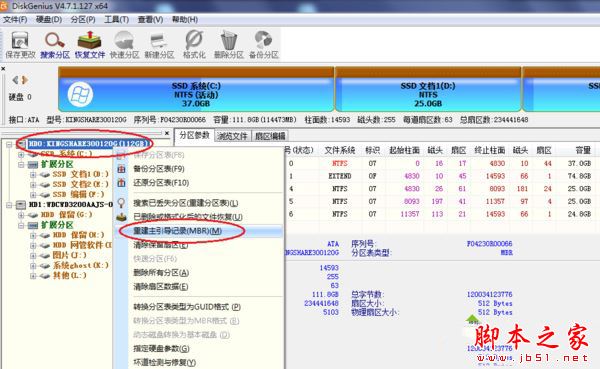Go to previous disk with left arrow

point(15,80)
